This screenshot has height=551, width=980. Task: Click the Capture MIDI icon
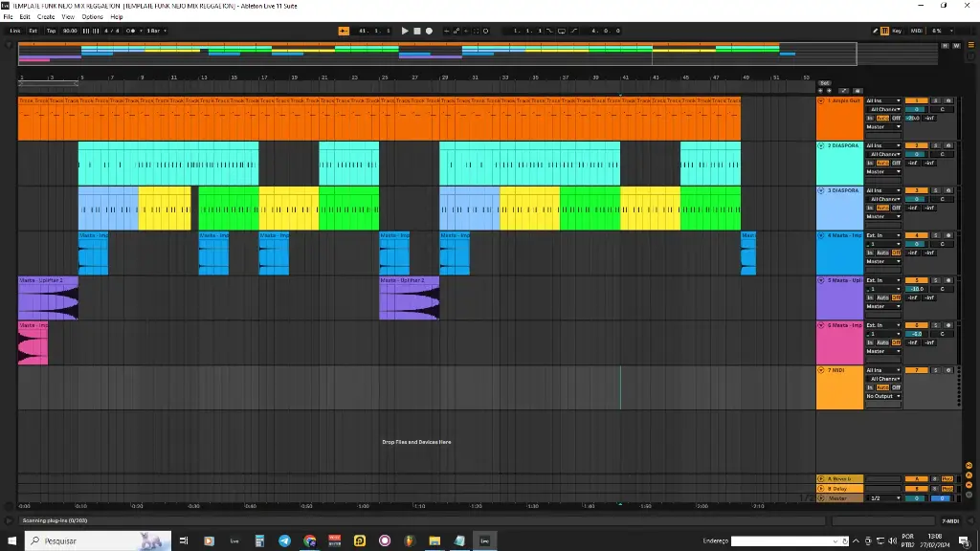(x=476, y=31)
